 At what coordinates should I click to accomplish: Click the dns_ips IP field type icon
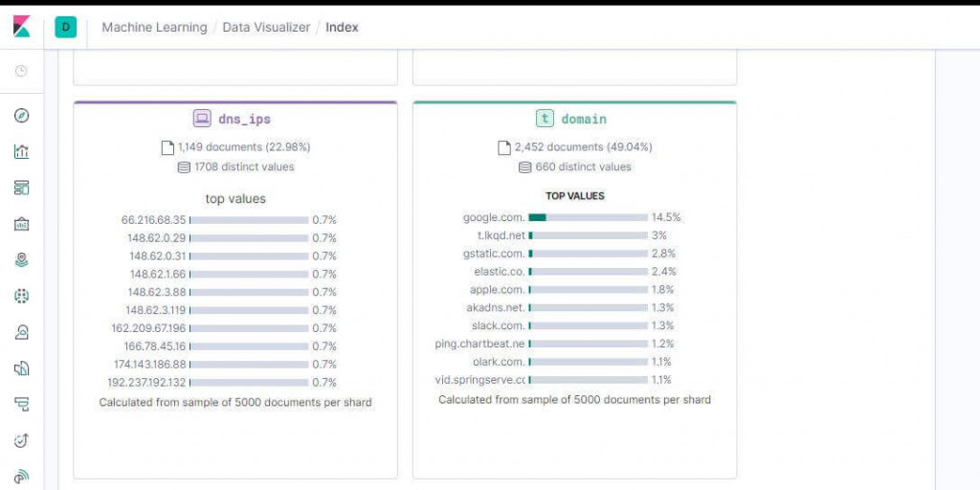click(x=202, y=118)
